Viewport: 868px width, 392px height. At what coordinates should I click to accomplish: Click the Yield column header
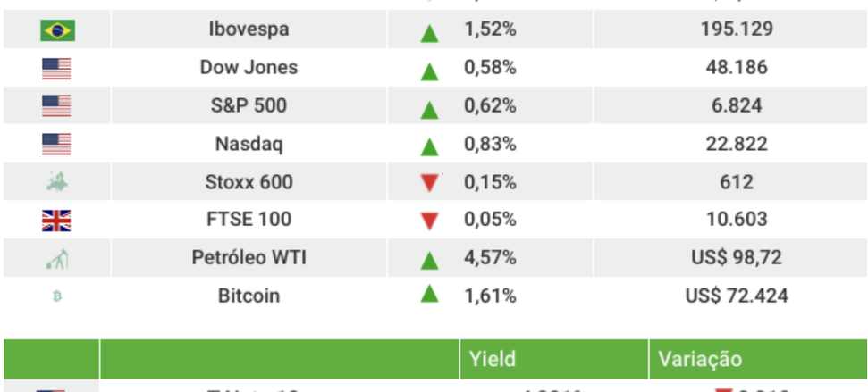[x=493, y=359]
